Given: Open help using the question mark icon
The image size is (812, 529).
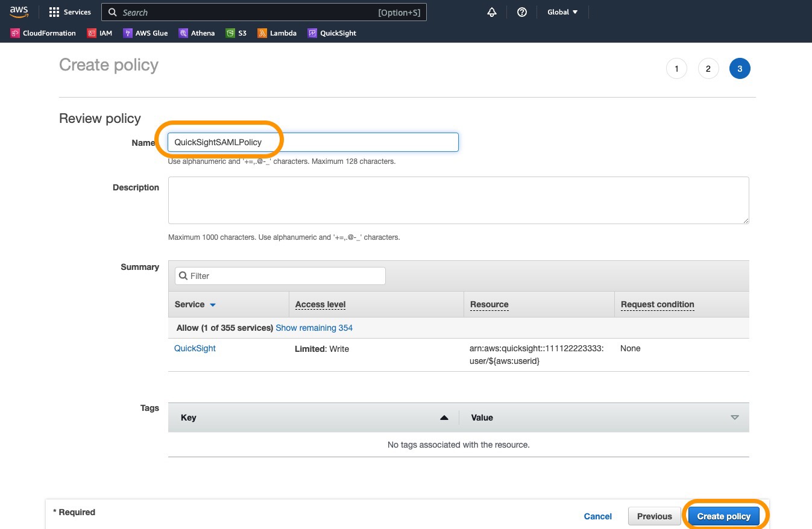Looking at the screenshot, I should (522, 11).
